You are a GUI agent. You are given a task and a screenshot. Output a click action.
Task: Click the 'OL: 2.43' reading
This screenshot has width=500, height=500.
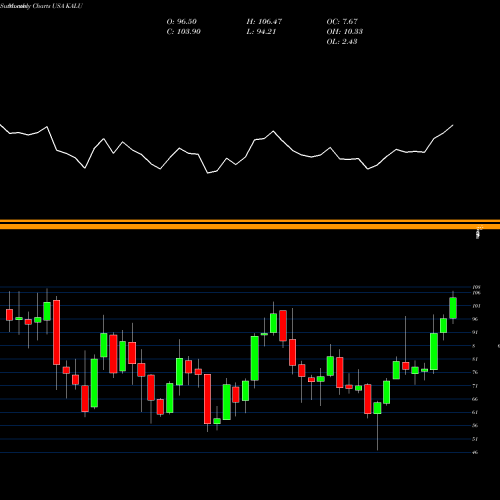[342, 42]
